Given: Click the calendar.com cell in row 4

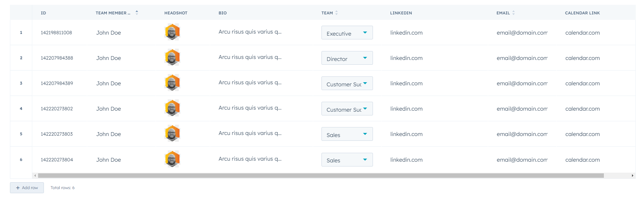Looking at the screenshot, I should (582, 109).
